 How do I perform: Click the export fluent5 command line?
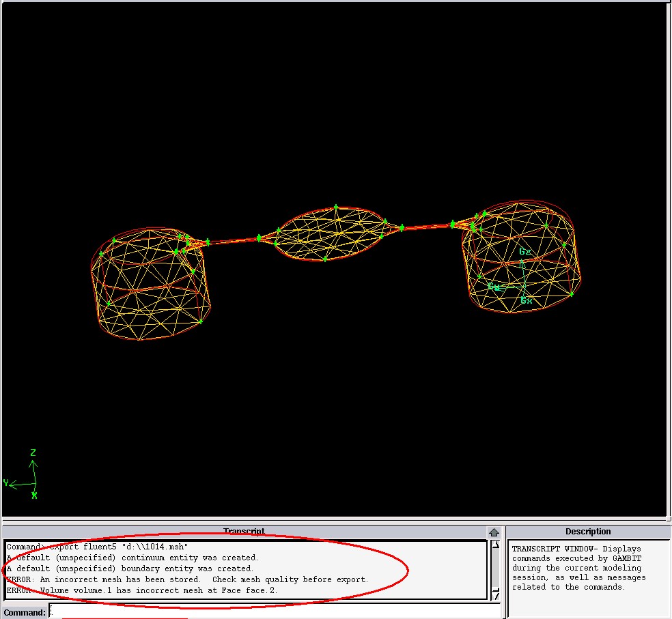point(97,547)
